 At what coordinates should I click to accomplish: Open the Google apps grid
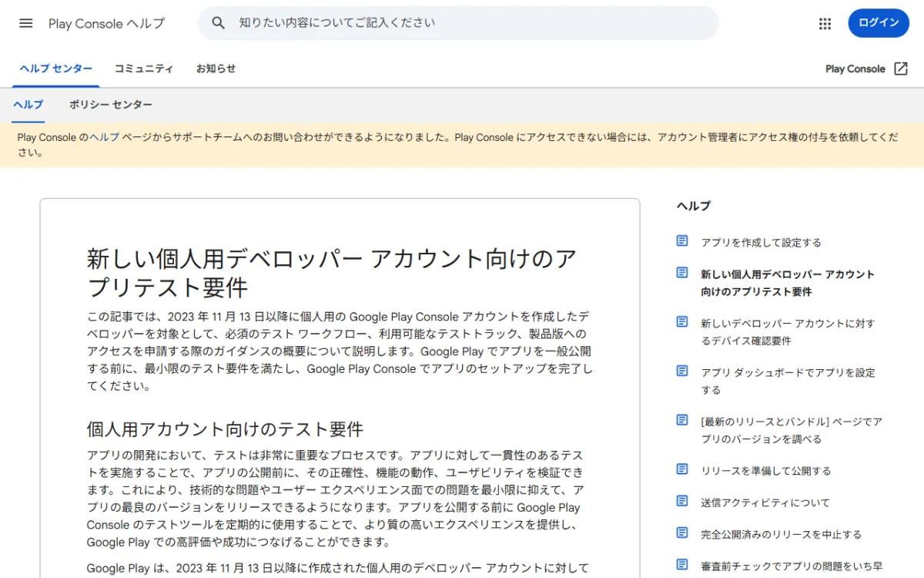(825, 23)
